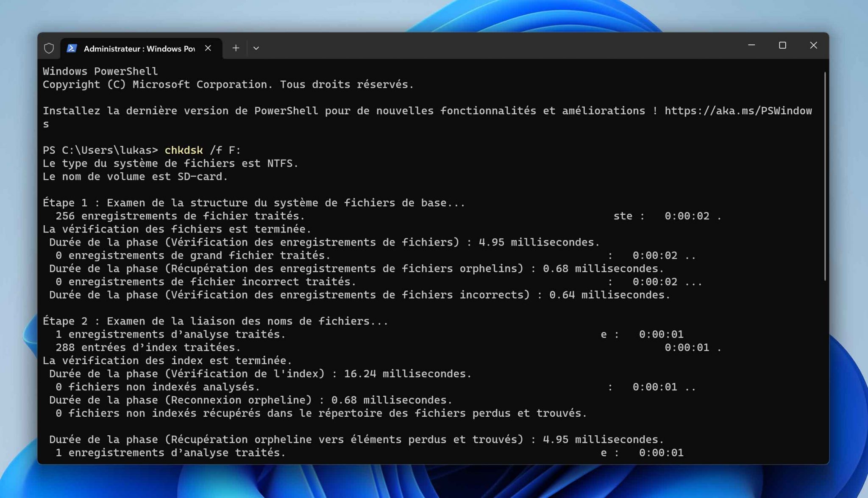The height and width of the screenshot is (498, 868).
Task: Click the 'Étape 1 : Examen de la structure' line
Action: coord(254,203)
